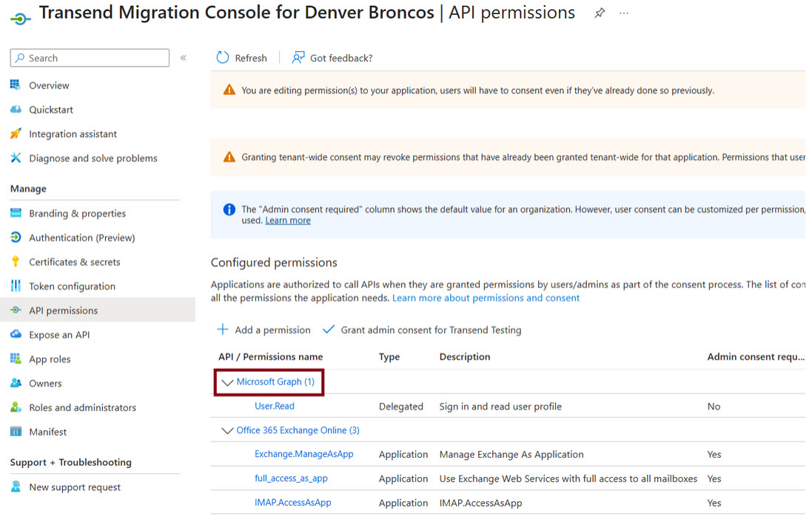The height and width of the screenshot is (517, 812).
Task: Click the User.Read permission link
Action: coord(275,406)
